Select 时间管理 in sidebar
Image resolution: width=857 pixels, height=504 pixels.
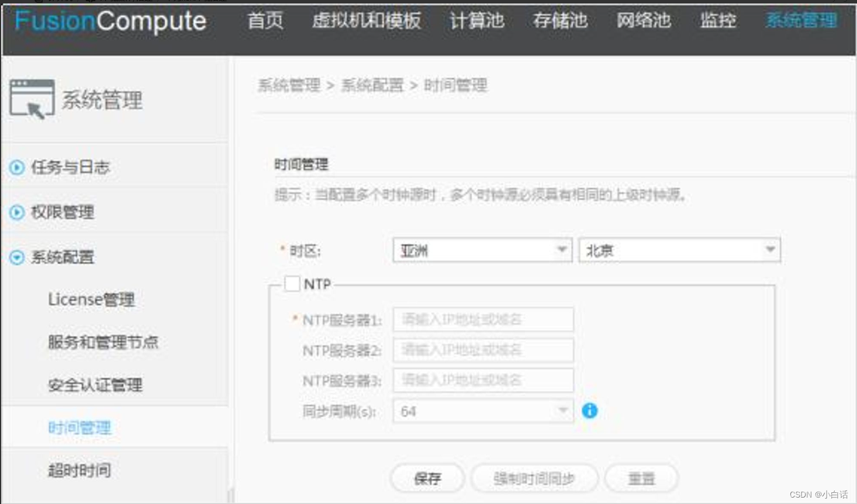click(x=80, y=427)
